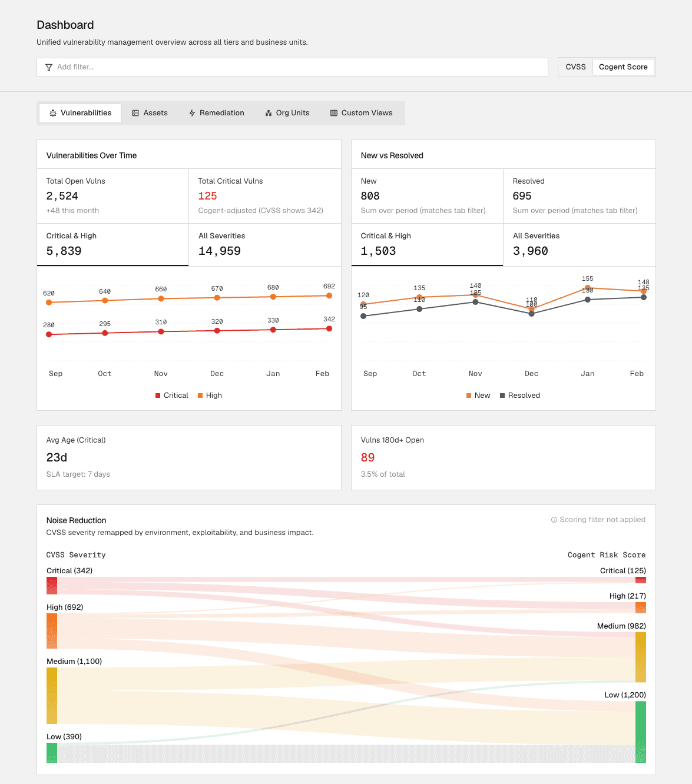Click the Jan New data point 155
Viewport: 692px width, 784px height.
click(588, 288)
